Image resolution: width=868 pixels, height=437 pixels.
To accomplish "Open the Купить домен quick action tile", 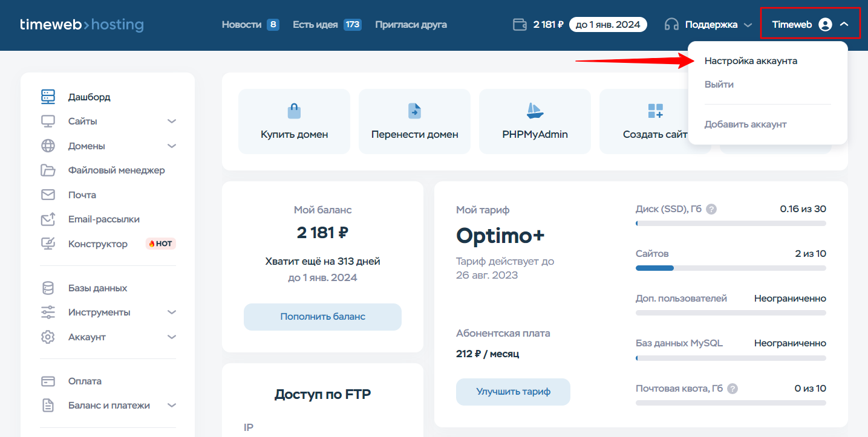I will [294, 121].
